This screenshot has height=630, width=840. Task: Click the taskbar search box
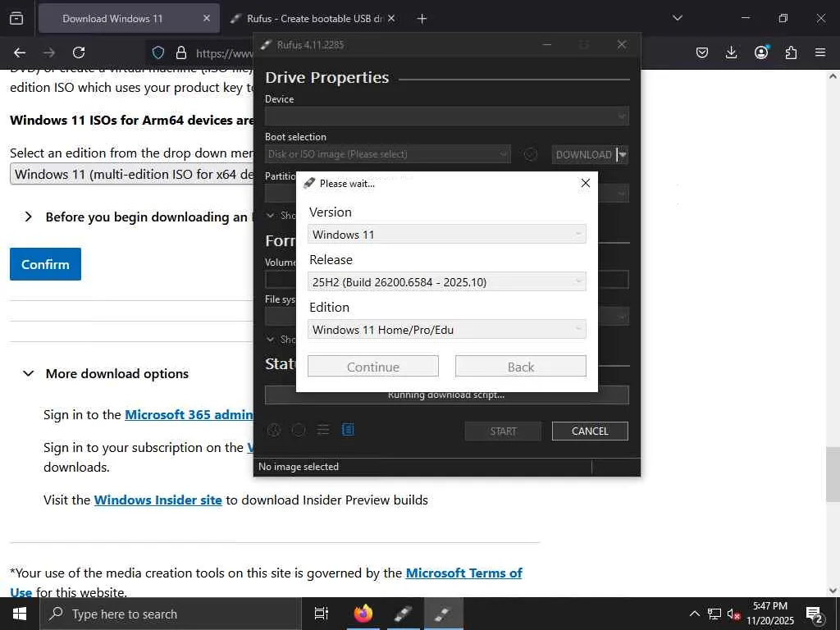click(x=171, y=614)
